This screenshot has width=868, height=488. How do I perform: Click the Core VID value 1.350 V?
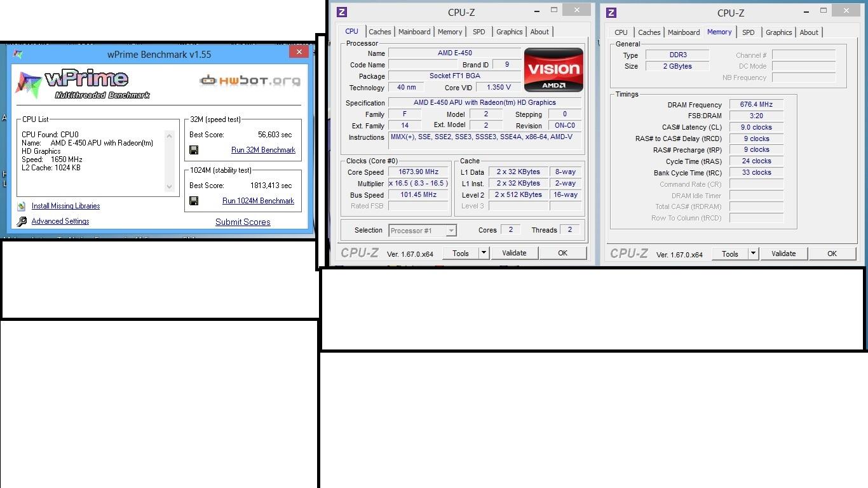pyautogui.click(x=498, y=88)
